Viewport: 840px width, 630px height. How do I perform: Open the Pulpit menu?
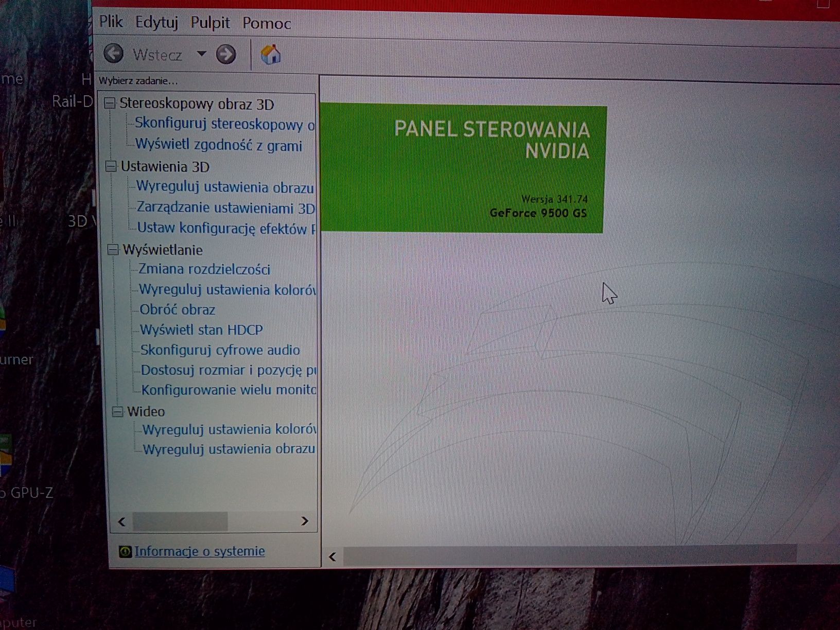(x=210, y=23)
